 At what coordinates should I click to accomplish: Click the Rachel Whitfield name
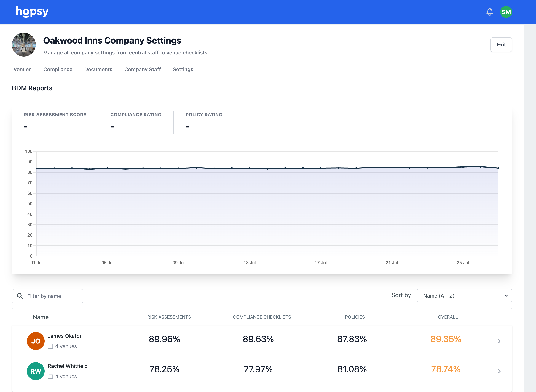(68, 366)
